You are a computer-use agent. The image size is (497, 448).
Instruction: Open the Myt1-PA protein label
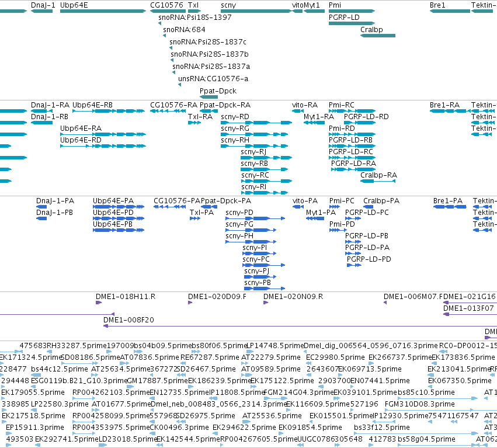pos(321,213)
